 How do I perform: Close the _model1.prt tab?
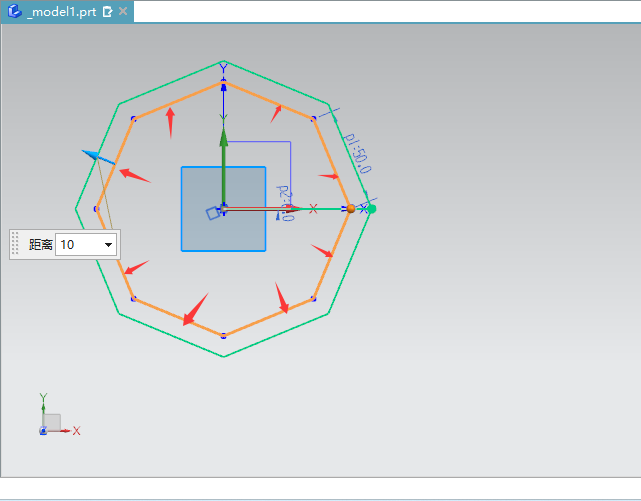(x=123, y=11)
